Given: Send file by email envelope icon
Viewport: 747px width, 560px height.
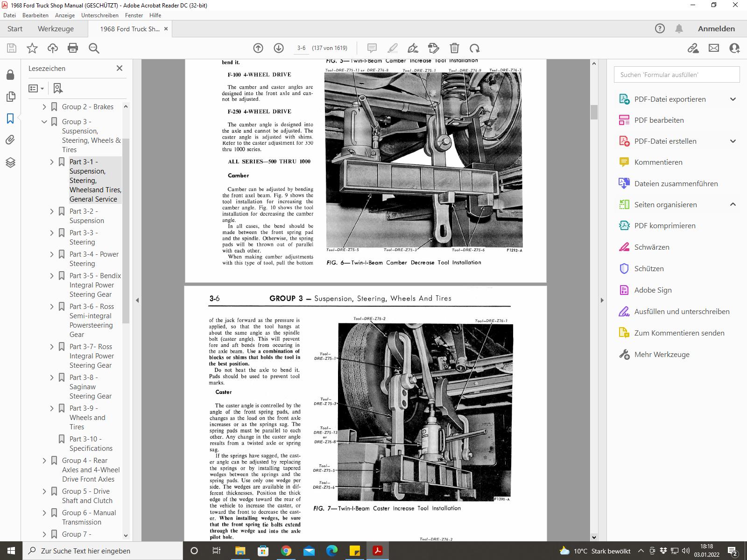Looking at the screenshot, I should pos(714,48).
